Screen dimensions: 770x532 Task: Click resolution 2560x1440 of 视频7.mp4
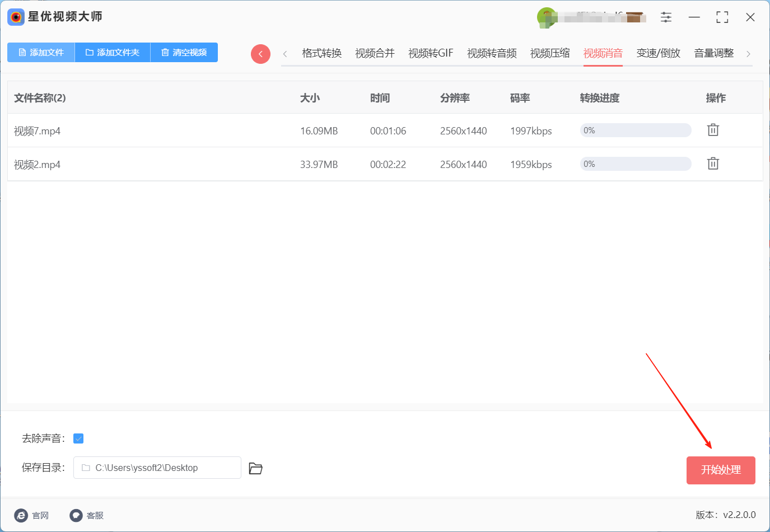[x=464, y=131]
